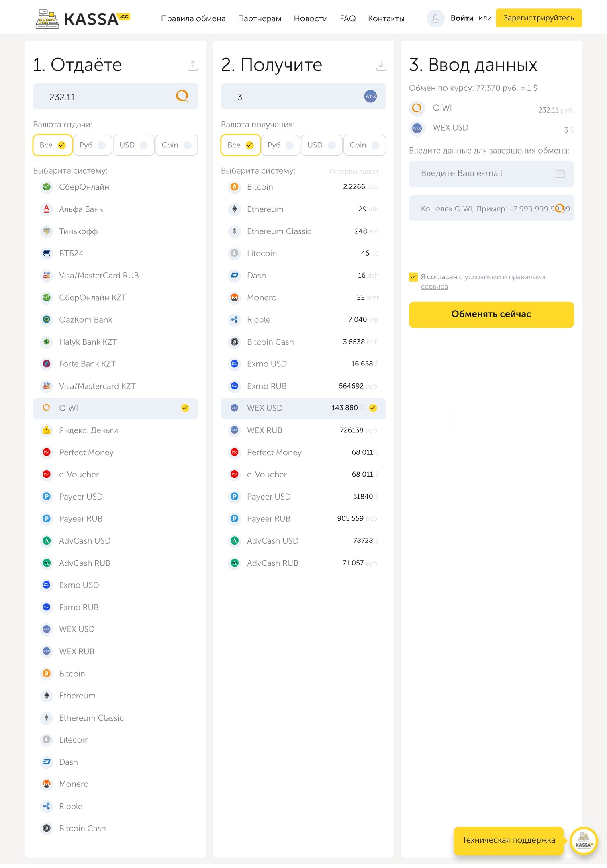Screen dimensions: 607x868
Task: Select AdvCash RUB in receive list
Action: tap(303, 563)
